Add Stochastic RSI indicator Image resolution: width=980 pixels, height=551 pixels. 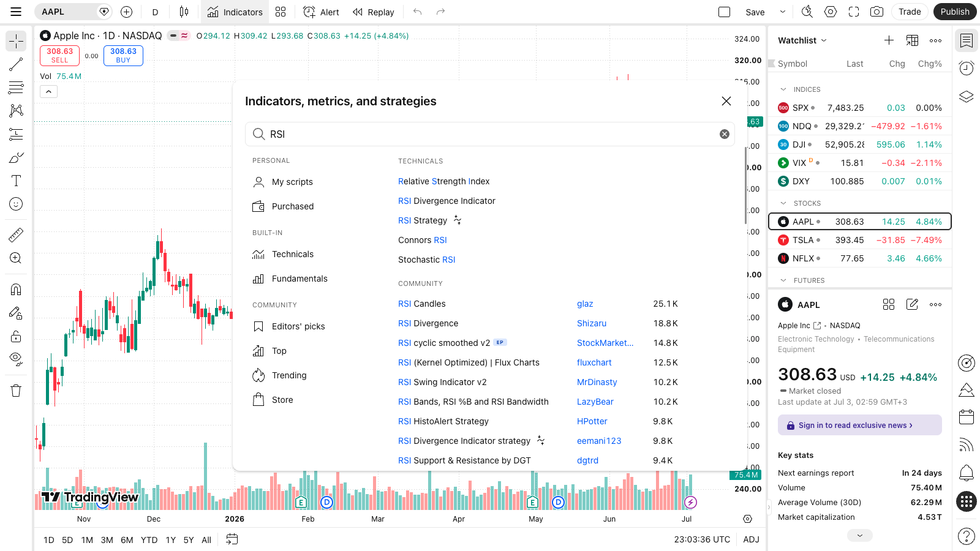coord(426,260)
